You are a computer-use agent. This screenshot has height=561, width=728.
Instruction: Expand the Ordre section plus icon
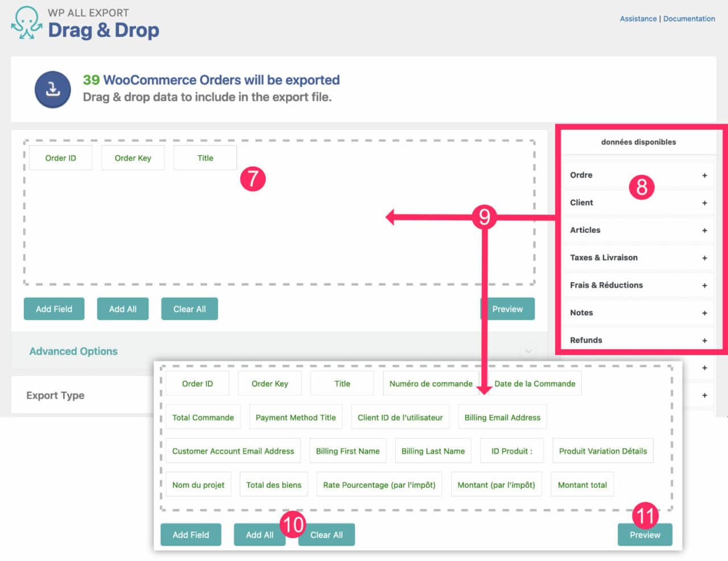pos(704,175)
